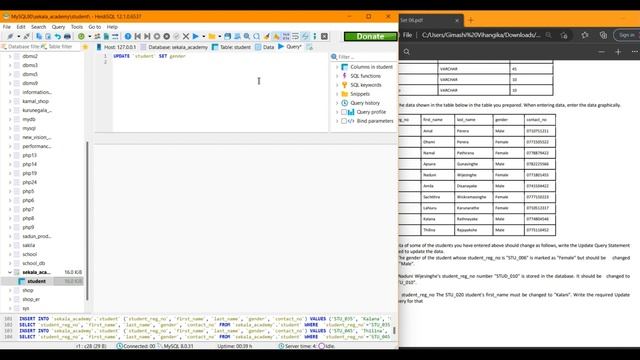Click the query editor text area
The image size is (640, 360).
pyautogui.click(x=220, y=92)
